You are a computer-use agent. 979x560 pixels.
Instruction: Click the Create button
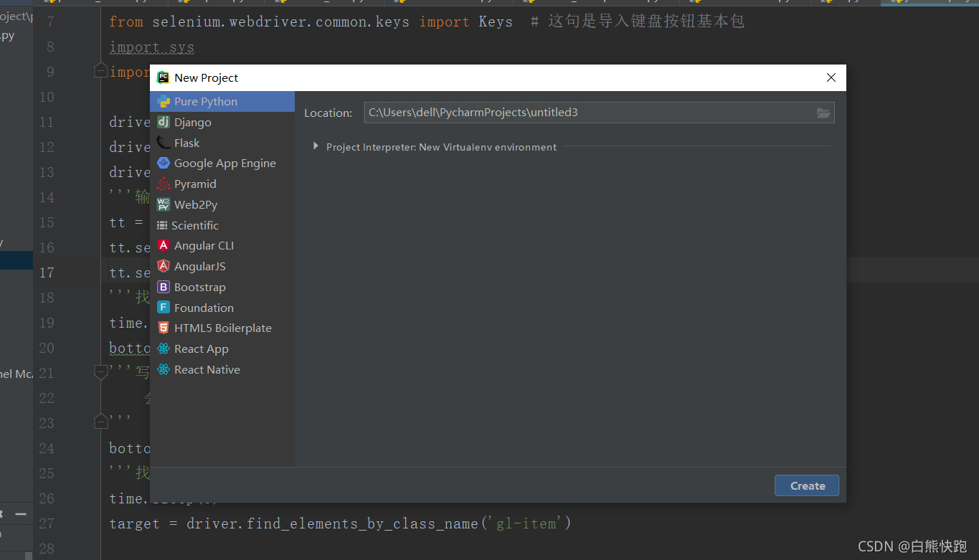coord(807,485)
